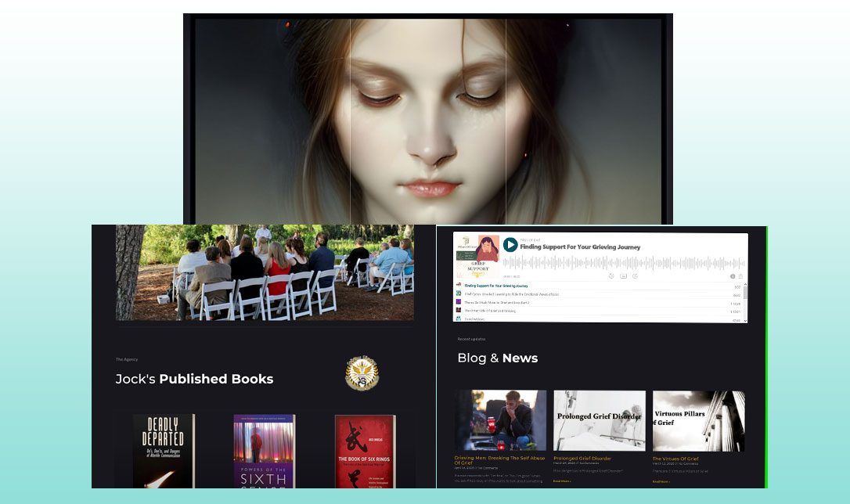Open 'The Virtues Of Grief' post title link
Image resolution: width=850 pixels, height=504 pixels.
click(675, 459)
